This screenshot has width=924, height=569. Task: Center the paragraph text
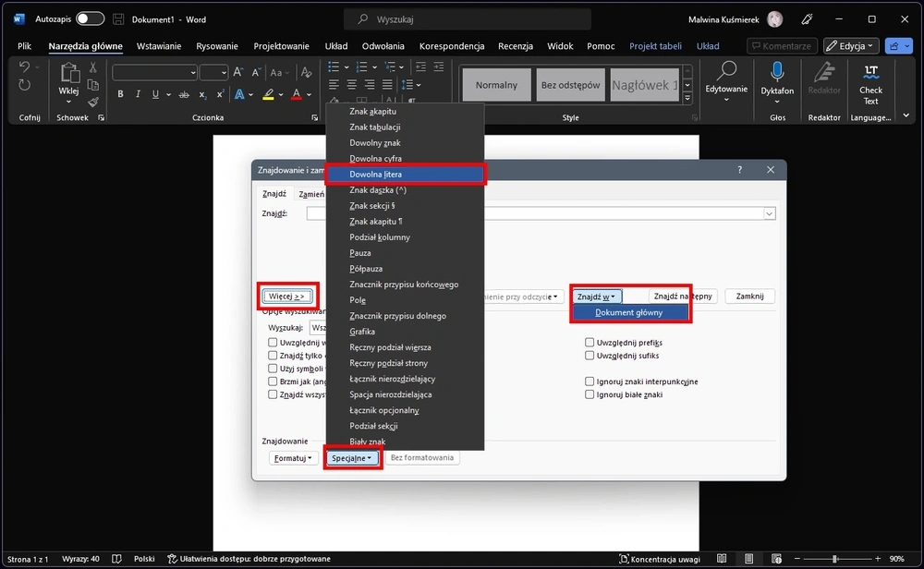(x=352, y=85)
